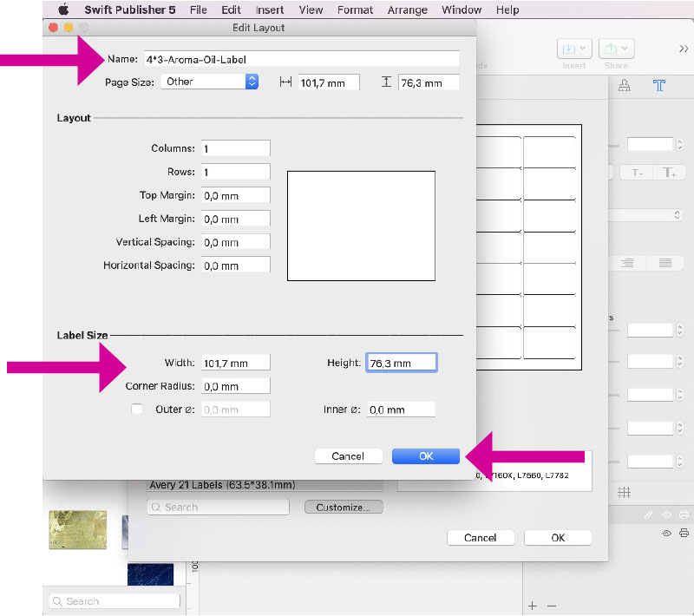The width and height of the screenshot is (694, 616).
Task: Click the Left Margin field
Action: (x=235, y=219)
